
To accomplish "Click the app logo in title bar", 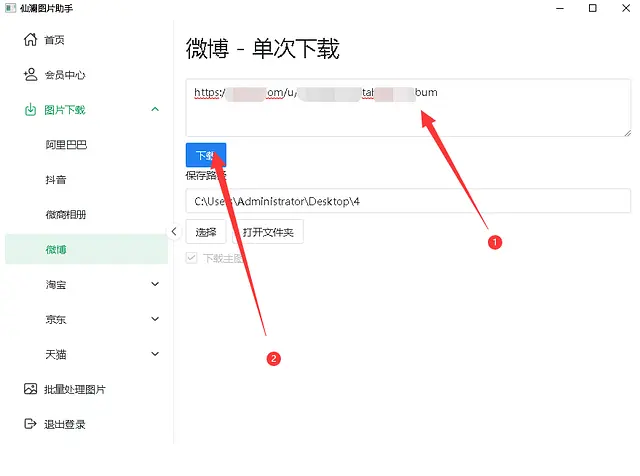I will point(10,8).
